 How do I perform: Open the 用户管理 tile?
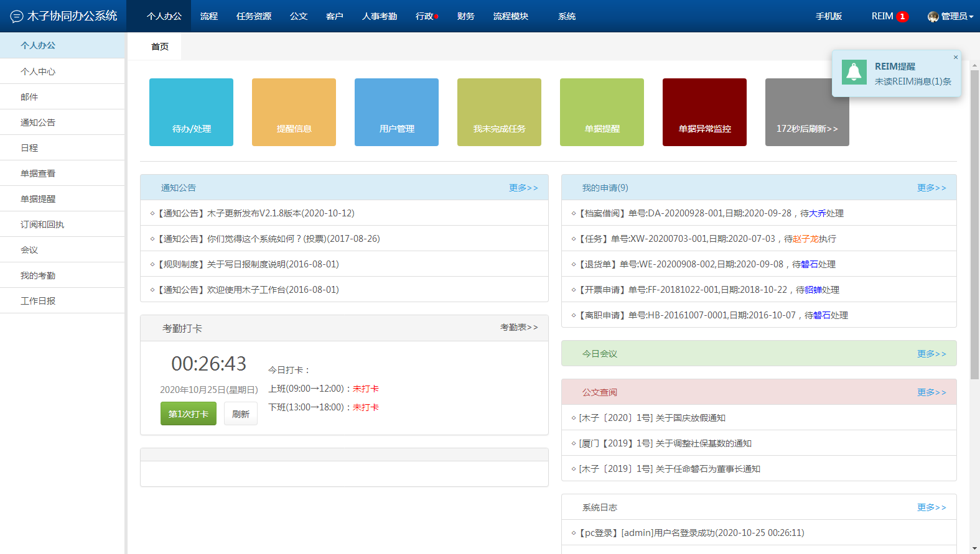[x=396, y=113]
